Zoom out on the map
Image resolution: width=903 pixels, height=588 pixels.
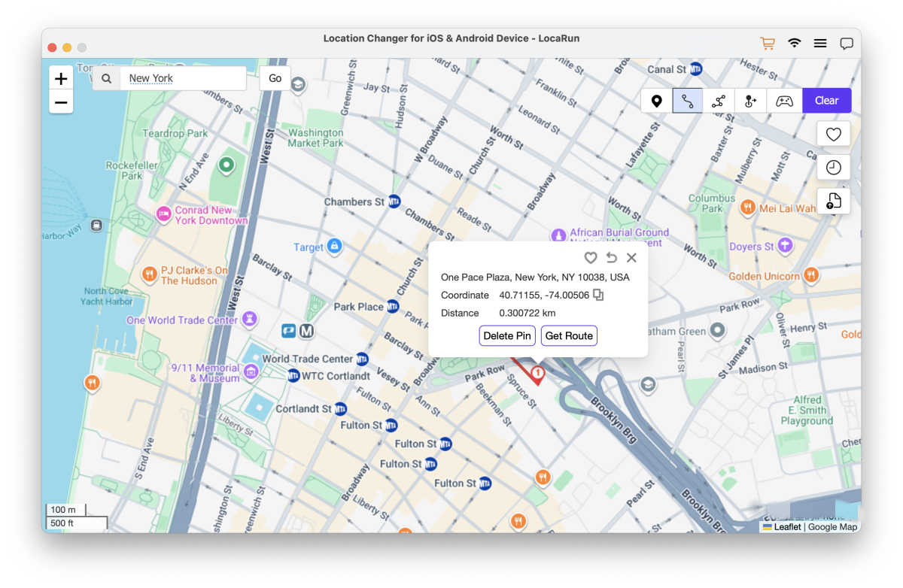(61, 102)
